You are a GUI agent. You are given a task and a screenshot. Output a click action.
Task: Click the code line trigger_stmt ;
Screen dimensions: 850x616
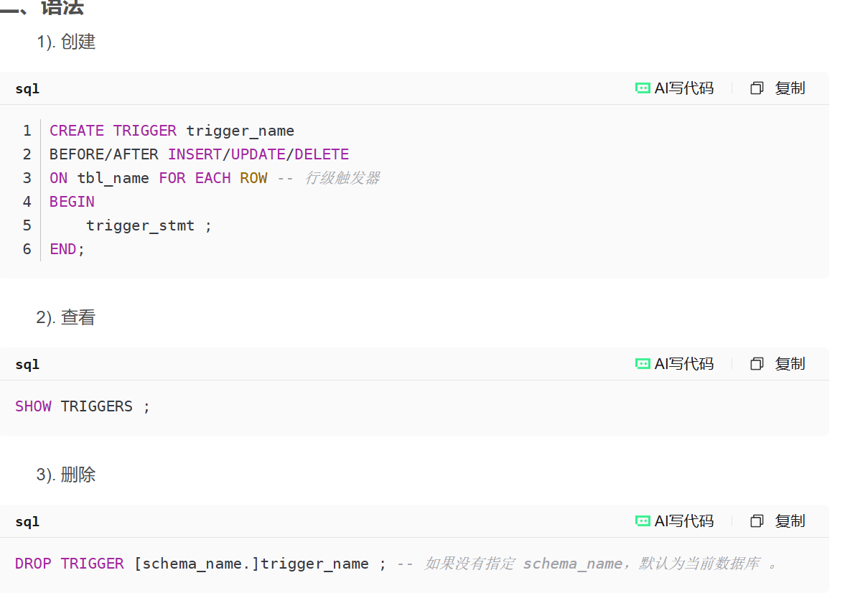(149, 225)
